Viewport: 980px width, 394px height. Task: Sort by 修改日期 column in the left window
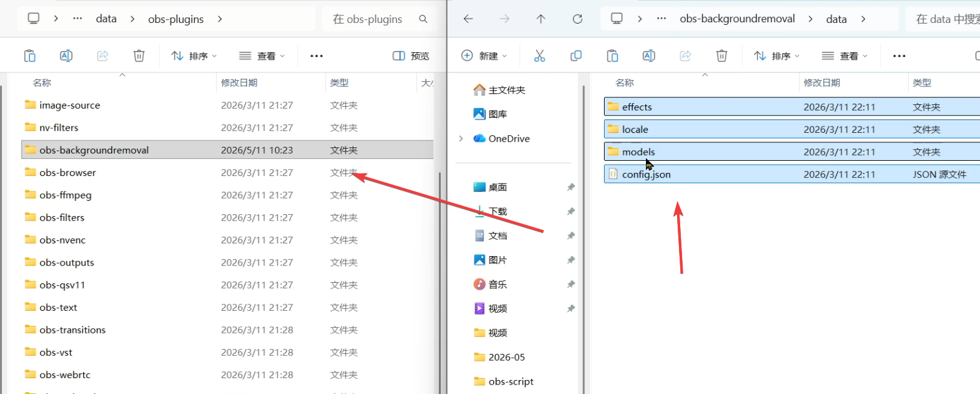pos(239,83)
